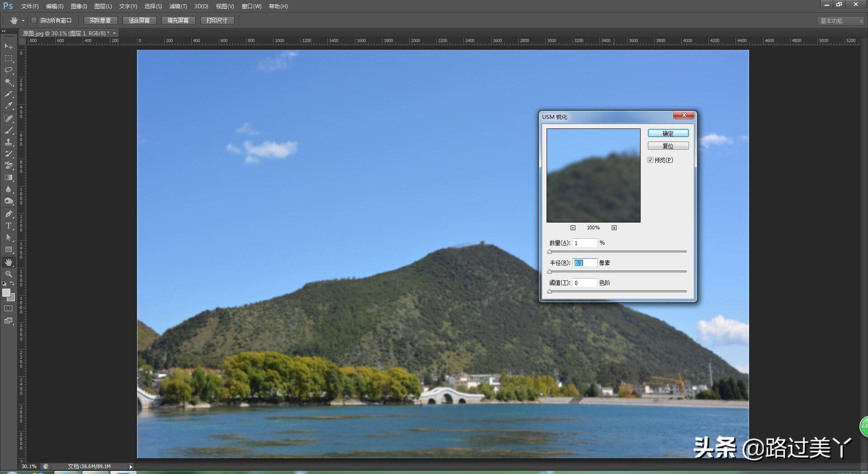Select the Magic Wand tool
Screen dimensions: 868x474
9,82
